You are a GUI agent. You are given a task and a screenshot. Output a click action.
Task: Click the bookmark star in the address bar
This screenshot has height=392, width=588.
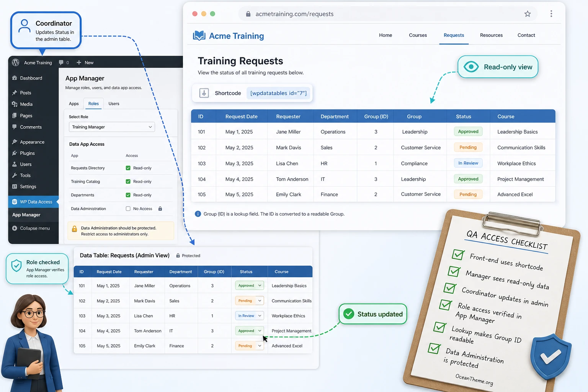(528, 14)
